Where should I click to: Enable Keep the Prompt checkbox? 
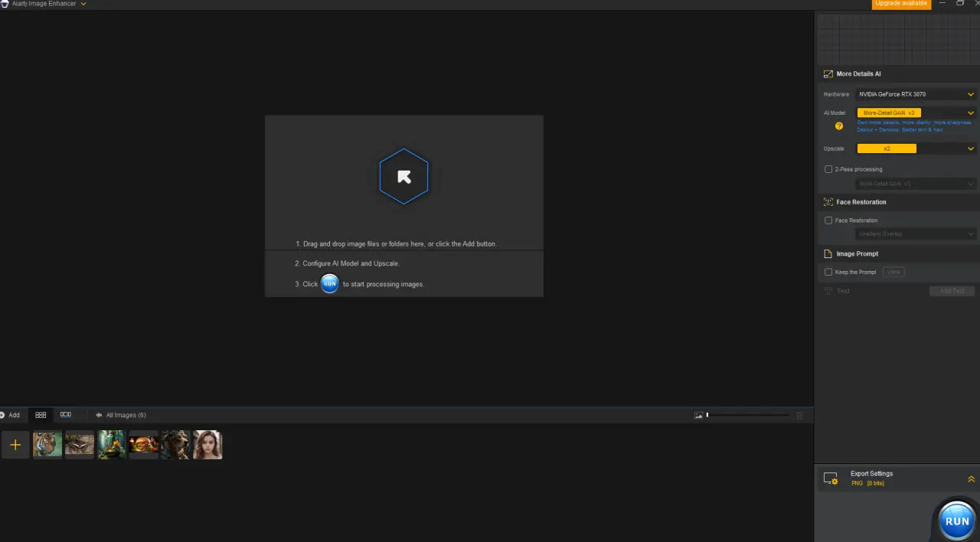828,272
